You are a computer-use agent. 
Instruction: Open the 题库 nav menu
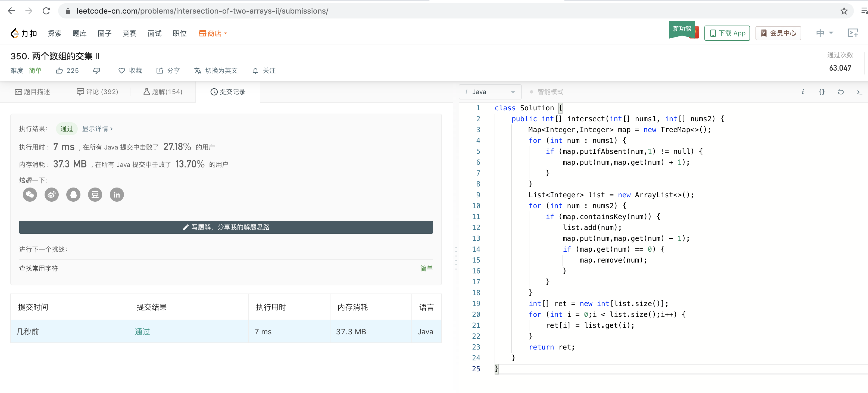(x=80, y=33)
